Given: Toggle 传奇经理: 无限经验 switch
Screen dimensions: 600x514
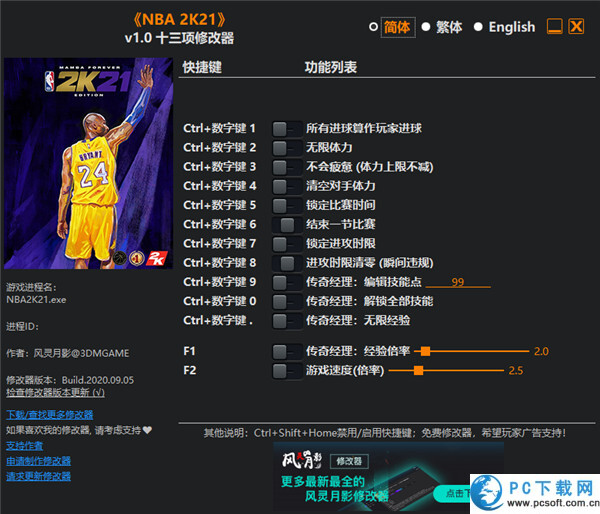Looking at the screenshot, I should coord(287,321).
